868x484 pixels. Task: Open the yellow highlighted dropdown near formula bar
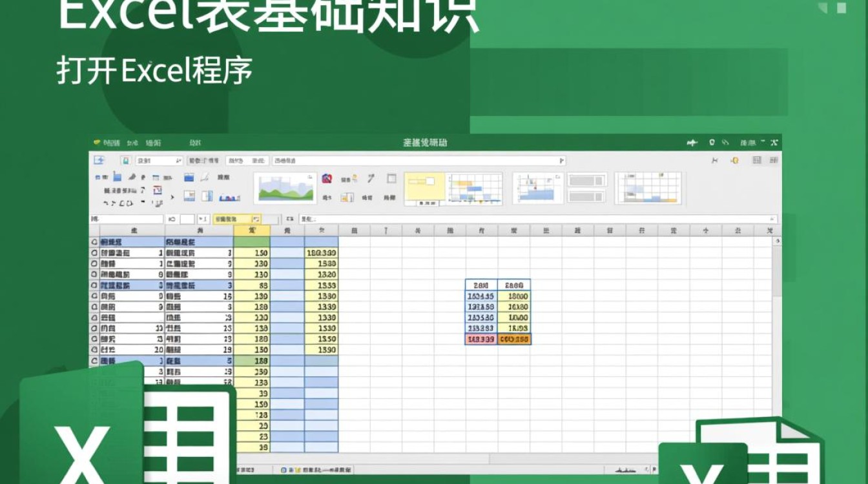pos(237,219)
